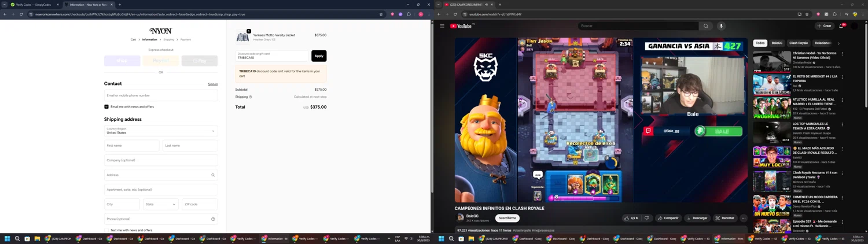Click the phone field help icon
The image size is (868, 244).
pos(213,219)
